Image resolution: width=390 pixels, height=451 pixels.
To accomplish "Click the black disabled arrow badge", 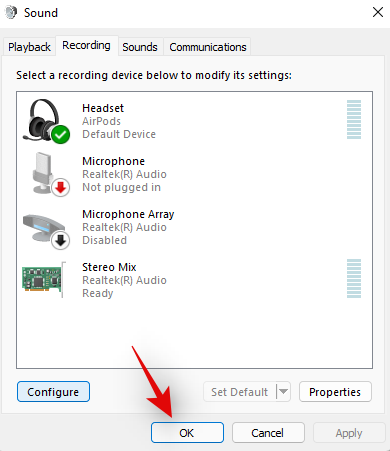I will point(60,240).
